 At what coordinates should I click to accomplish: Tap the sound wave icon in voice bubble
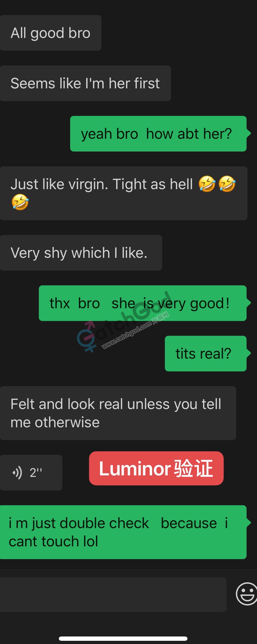[17, 473]
